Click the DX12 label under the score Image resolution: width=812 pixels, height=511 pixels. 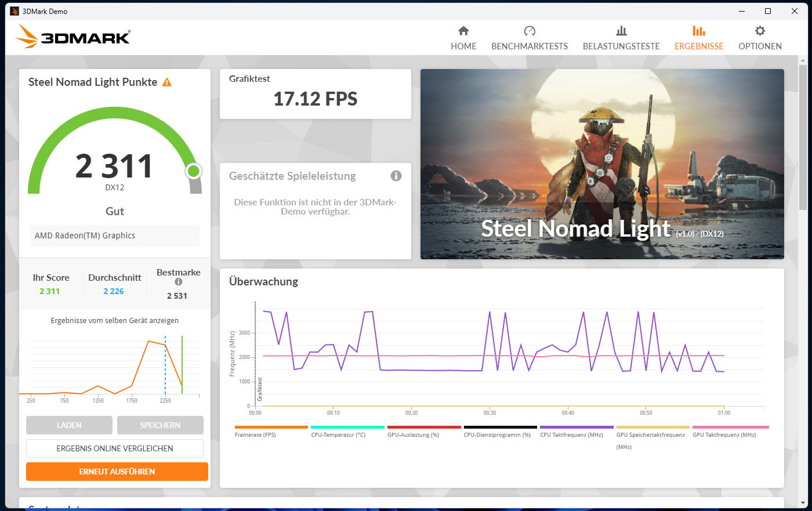[x=115, y=187]
